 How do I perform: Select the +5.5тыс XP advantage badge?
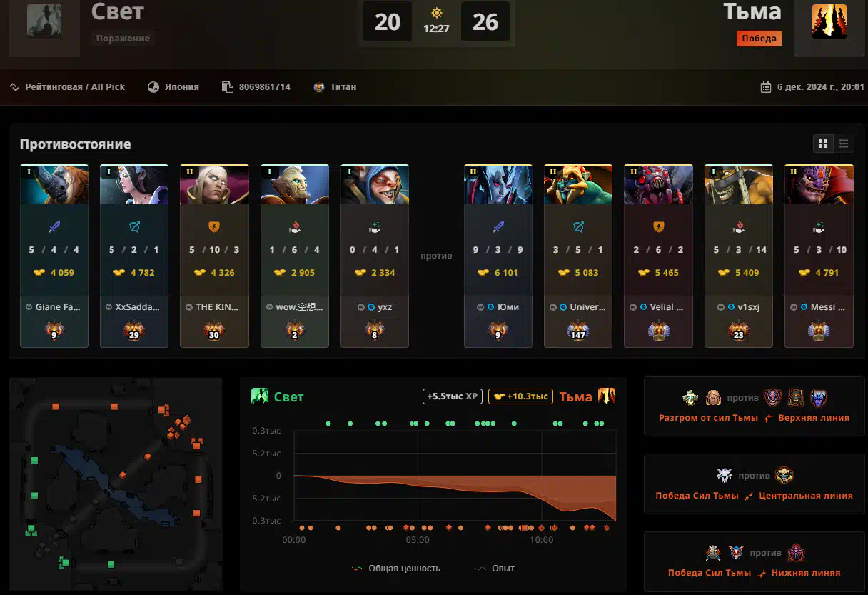[x=453, y=396]
